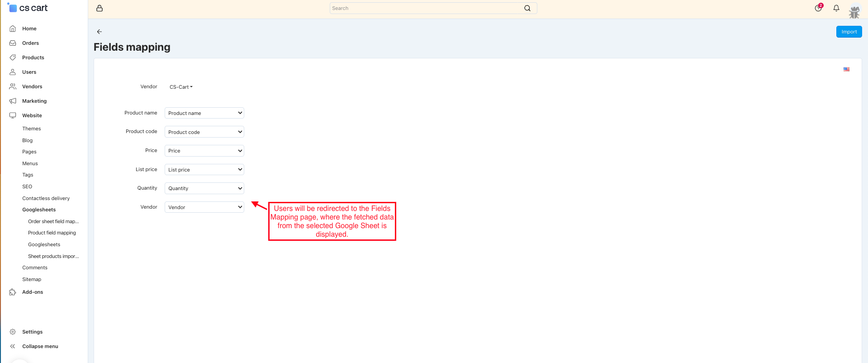Click the Marketing megaphone icon

click(x=13, y=101)
